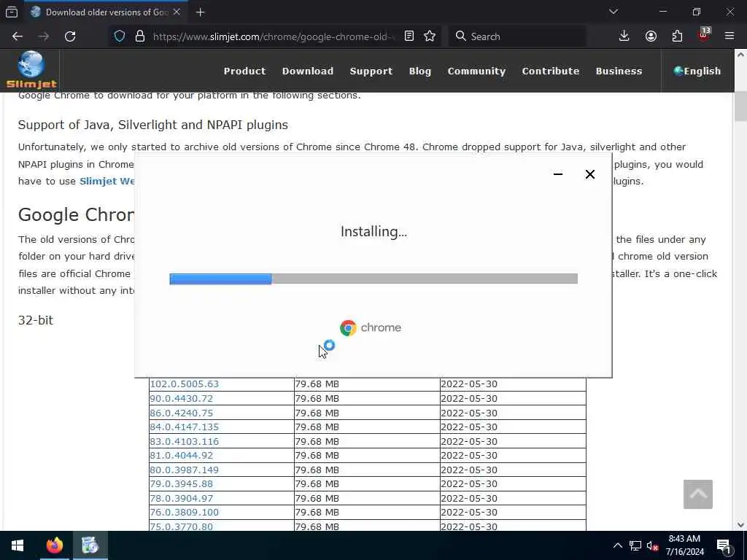Screen dimensions: 747x560
Task: Click the URL address bar
Action: (274, 36)
